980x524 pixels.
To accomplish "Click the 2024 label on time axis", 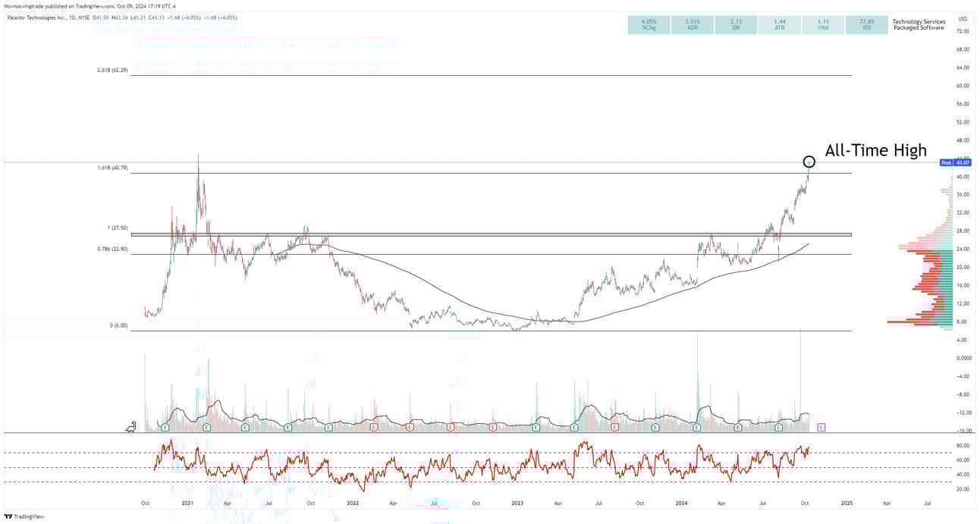I will [x=682, y=503].
